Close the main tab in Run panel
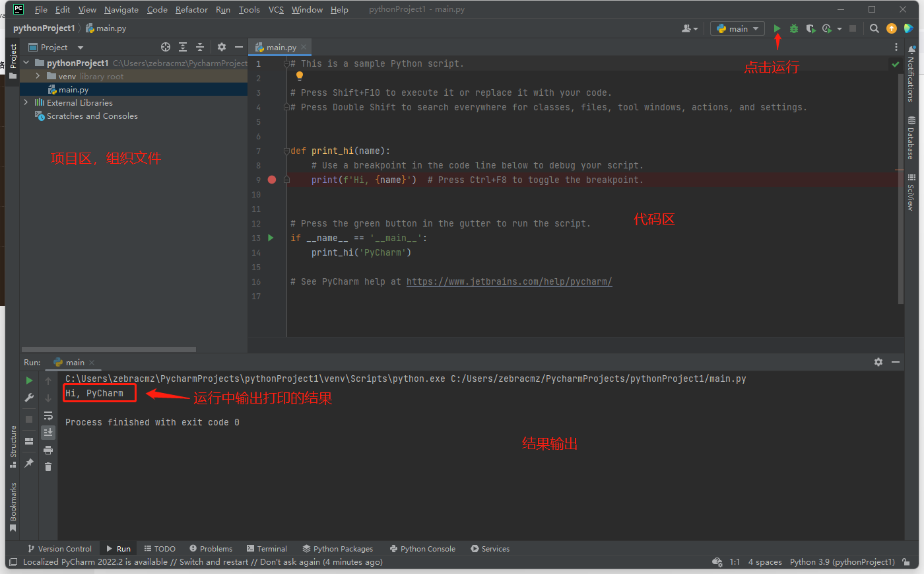 coord(92,363)
